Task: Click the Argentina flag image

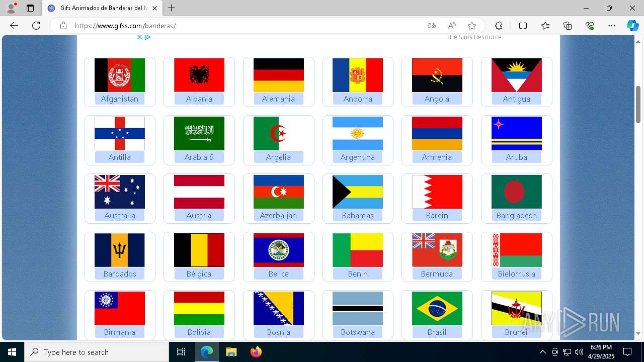Action: (358, 133)
